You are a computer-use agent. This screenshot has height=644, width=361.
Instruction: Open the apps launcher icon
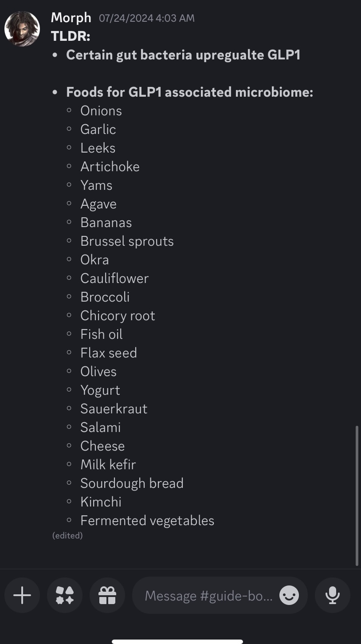coord(65,595)
